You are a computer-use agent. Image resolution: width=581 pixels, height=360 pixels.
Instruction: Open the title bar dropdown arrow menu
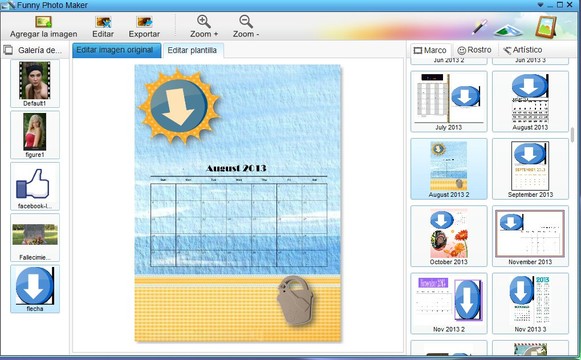point(540,5)
